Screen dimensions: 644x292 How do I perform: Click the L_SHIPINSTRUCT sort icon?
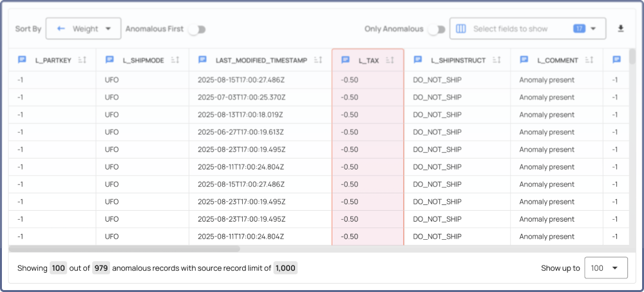coord(497,60)
